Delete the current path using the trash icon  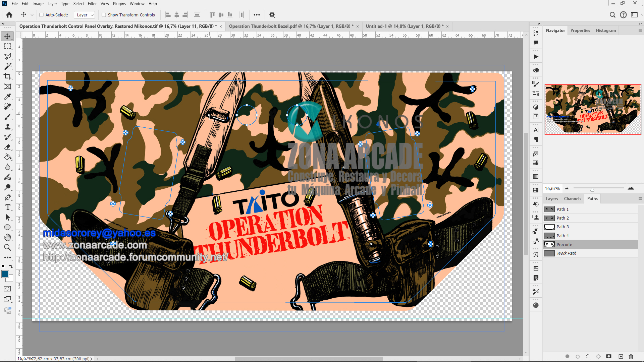(631, 357)
